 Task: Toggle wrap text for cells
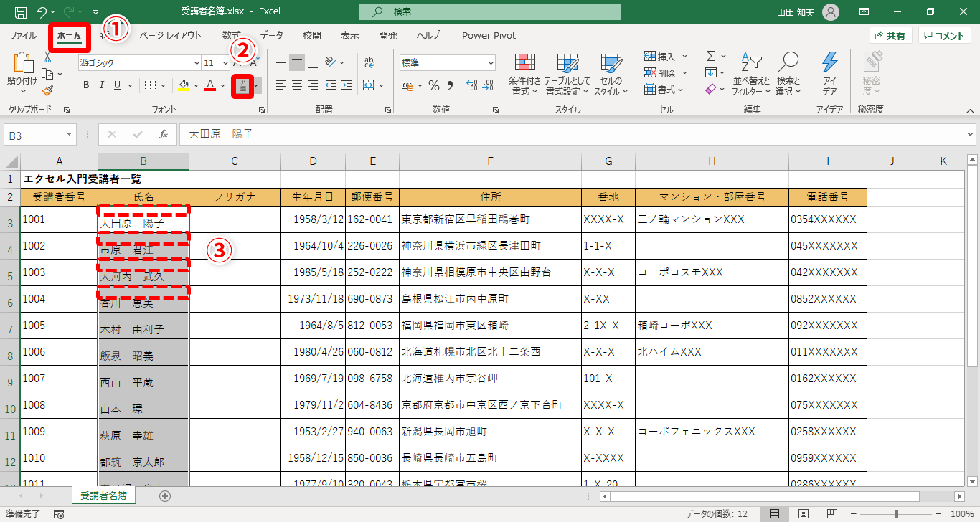tap(369, 62)
